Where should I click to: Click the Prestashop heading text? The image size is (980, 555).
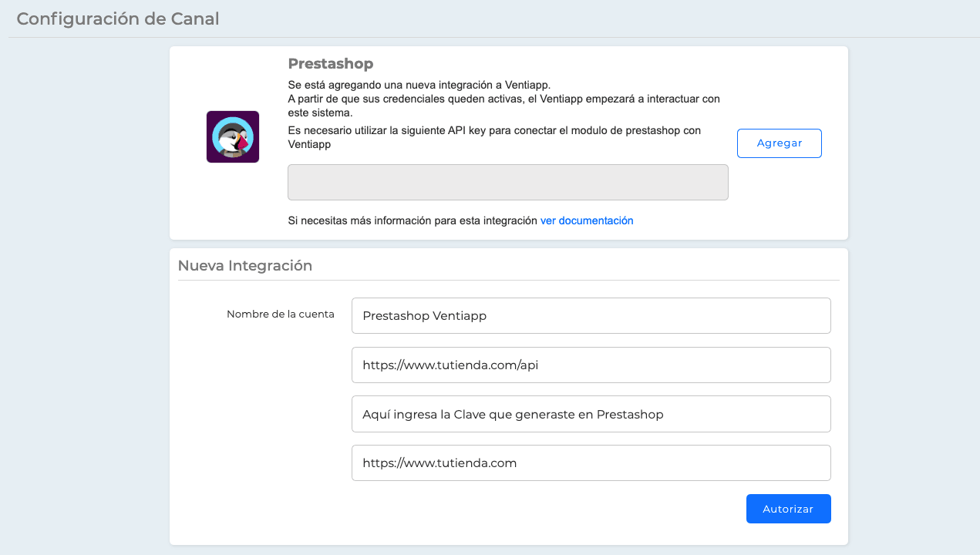[331, 63]
